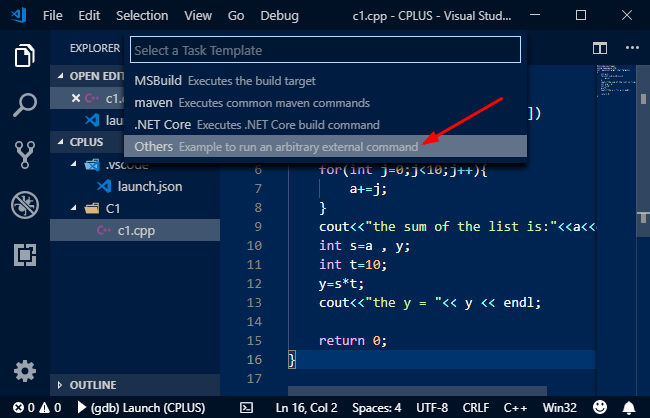Change file encoding UTF-8
The image size is (650, 418).
pyautogui.click(x=432, y=408)
